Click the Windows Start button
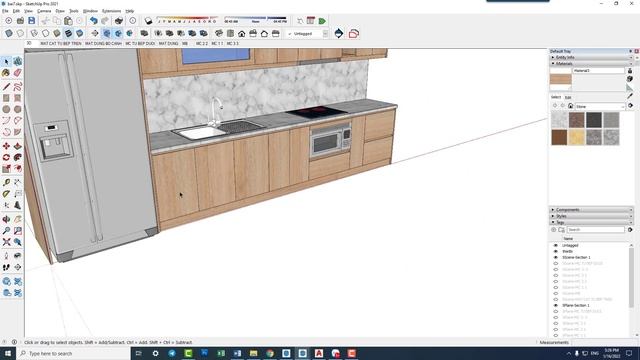The height and width of the screenshot is (360, 640). coord(8,353)
